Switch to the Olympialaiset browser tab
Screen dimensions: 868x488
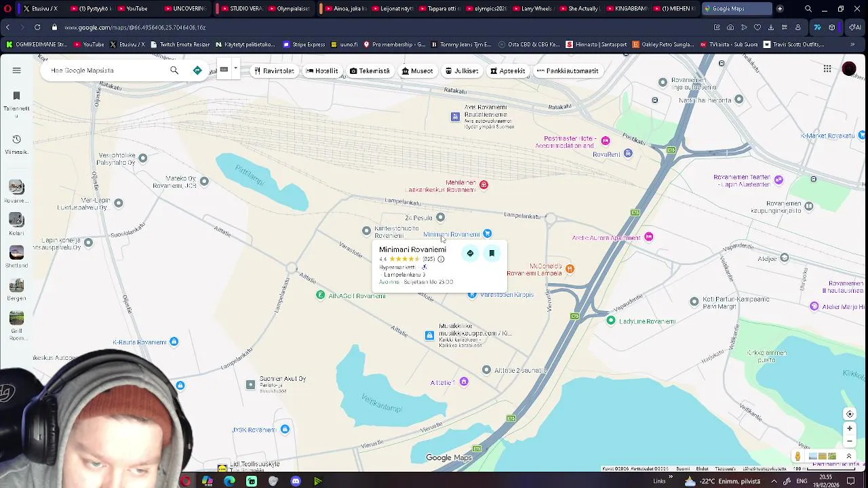pos(288,9)
